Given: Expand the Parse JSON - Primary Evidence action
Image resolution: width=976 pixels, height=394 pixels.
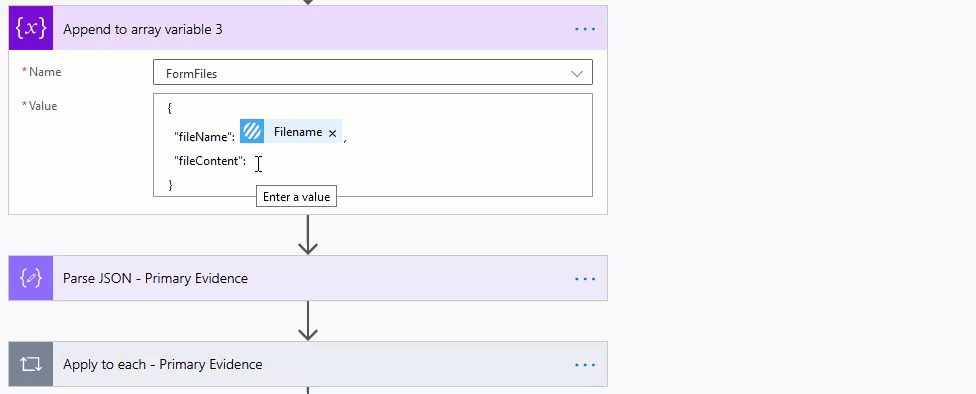Looking at the screenshot, I should [307, 278].
